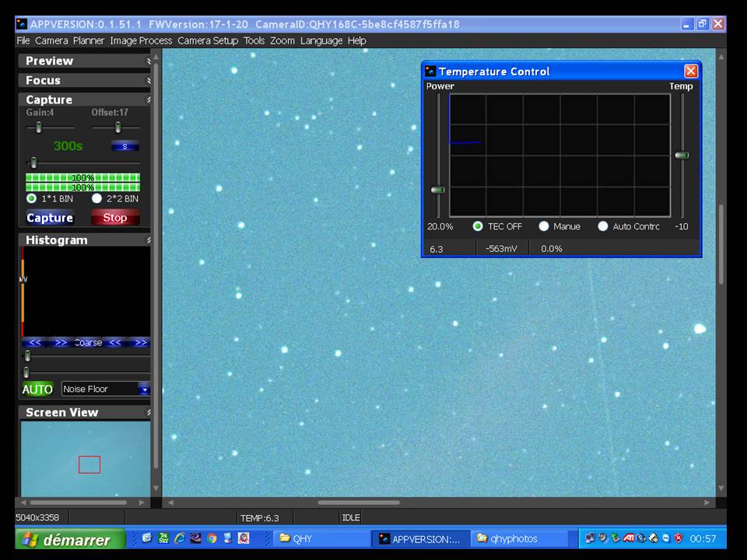
Task: Click the rightmost double-arrow under the histogram
Action: pos(140,343)
